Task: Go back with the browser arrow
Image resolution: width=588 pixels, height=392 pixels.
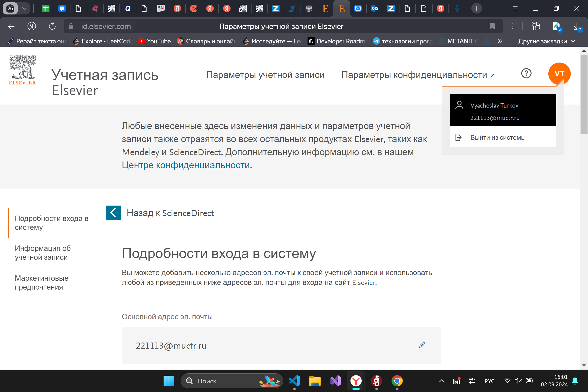Action: tap(11, 26)
